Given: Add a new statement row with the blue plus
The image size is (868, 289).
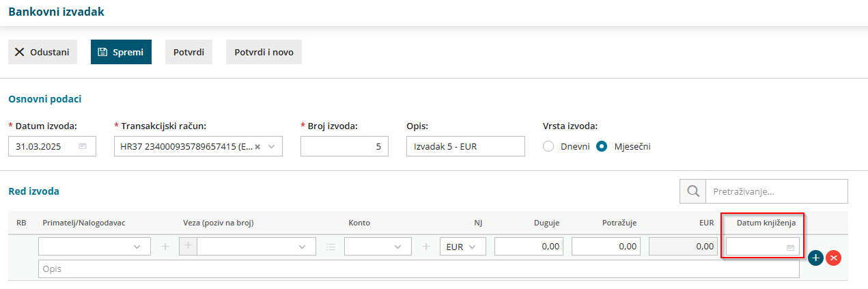Looking at the screenshot, I should point(815,258).
